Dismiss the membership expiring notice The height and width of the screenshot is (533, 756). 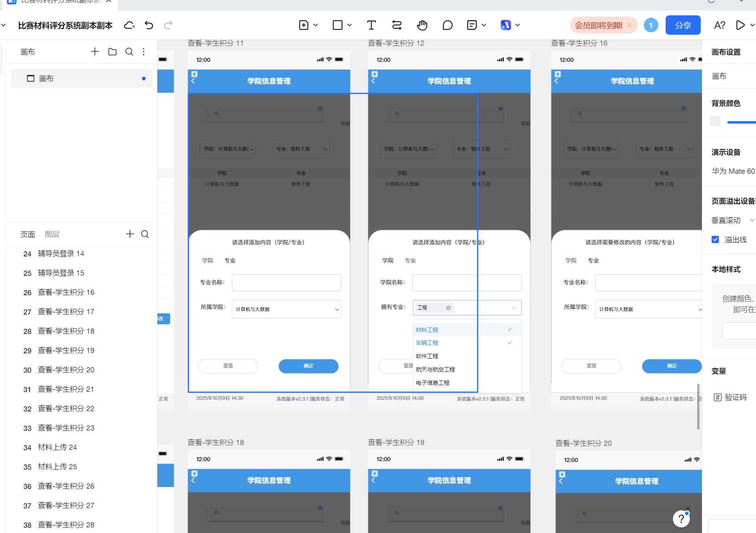coord(629,25)
